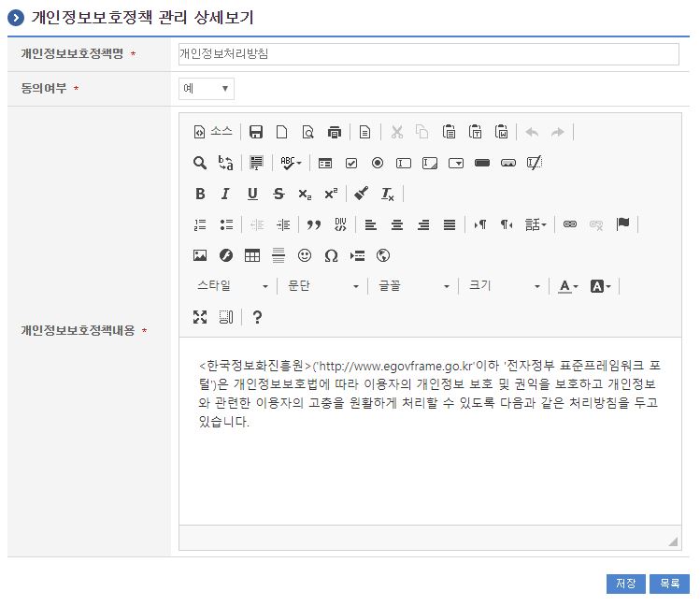This screenshot has height=606, width=700.
Task: Open the 크기 font size dropdown
Action: 505,286
